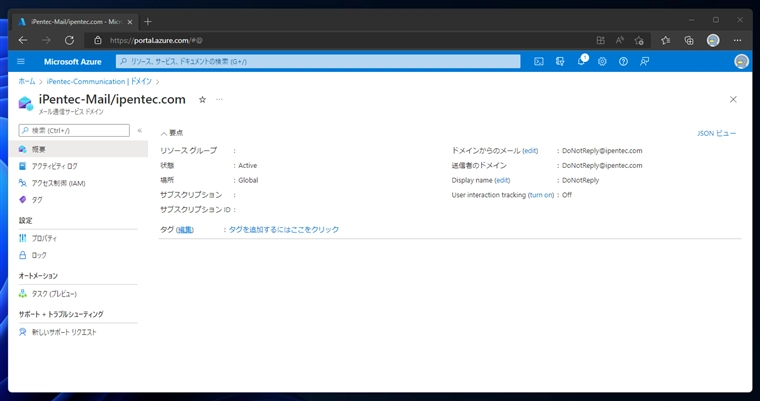Select 概要 overview menu item
The width and height of the screenshot is (760, 401).
78,149
